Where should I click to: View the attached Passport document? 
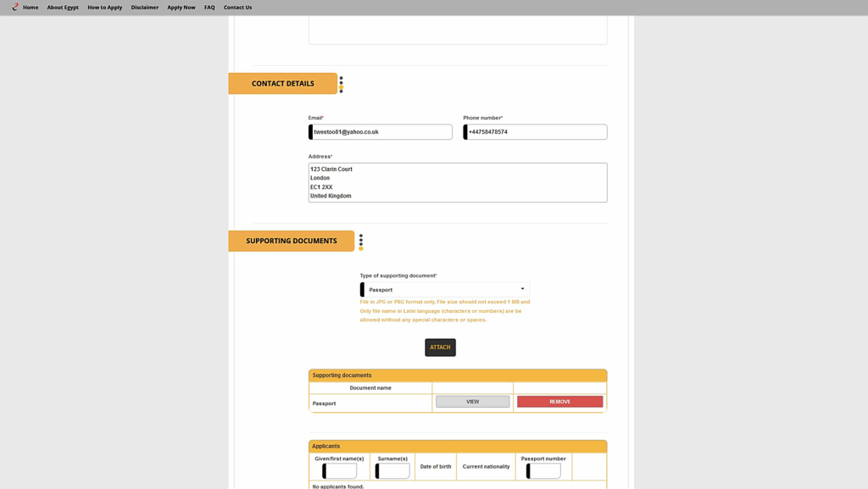pyautogui.click(x=472, y=402)
